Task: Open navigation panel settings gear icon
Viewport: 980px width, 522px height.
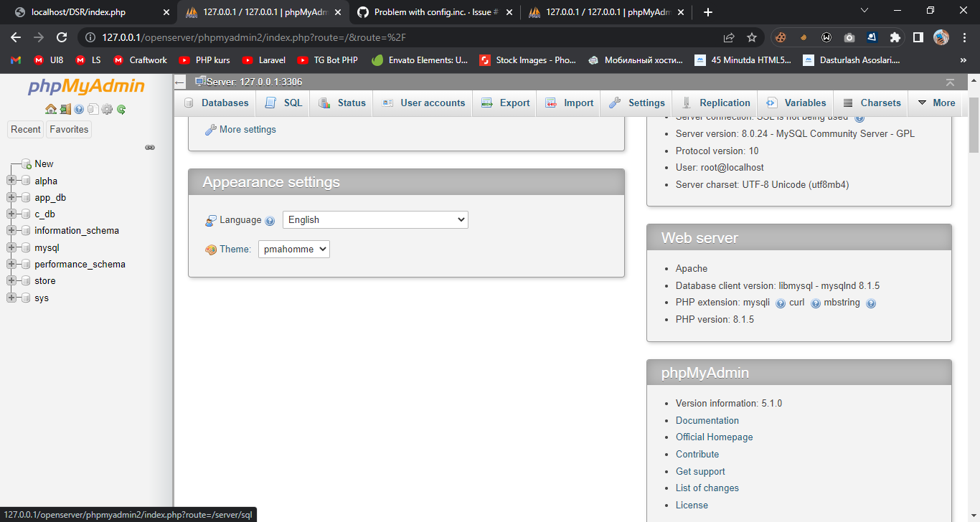Action: point(107,109)
